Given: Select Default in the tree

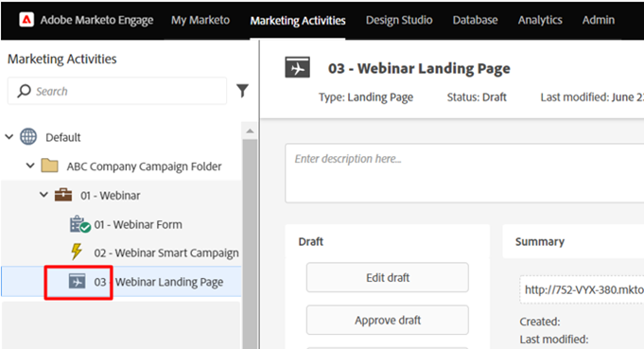Looking at the screenshot, I should tap(62, 137).
